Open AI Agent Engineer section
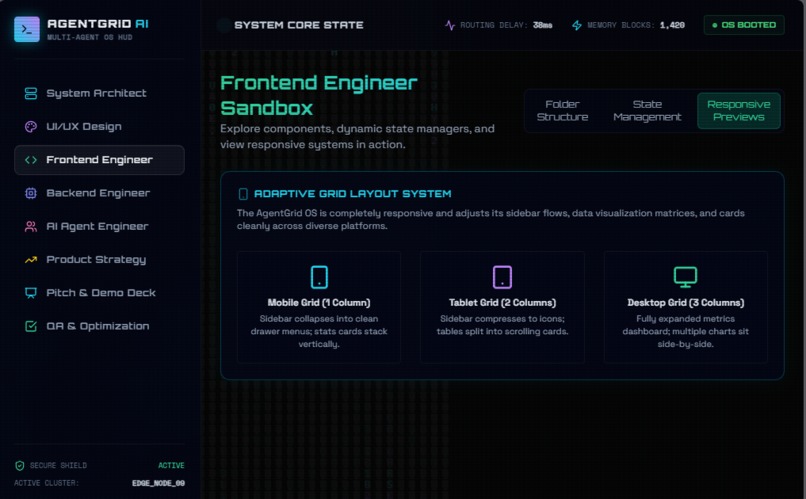The height and width of the screenshot is (499, 806). (99, 227)
